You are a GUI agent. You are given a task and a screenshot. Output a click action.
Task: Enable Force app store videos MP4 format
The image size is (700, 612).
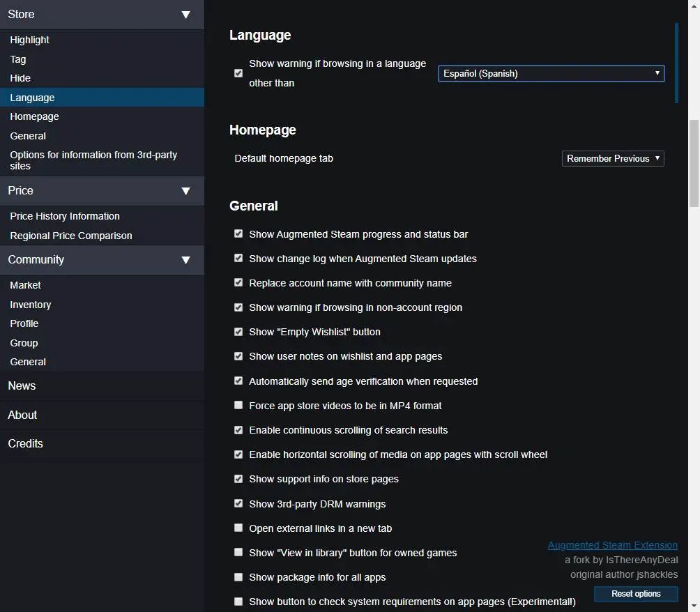(238, 405)
